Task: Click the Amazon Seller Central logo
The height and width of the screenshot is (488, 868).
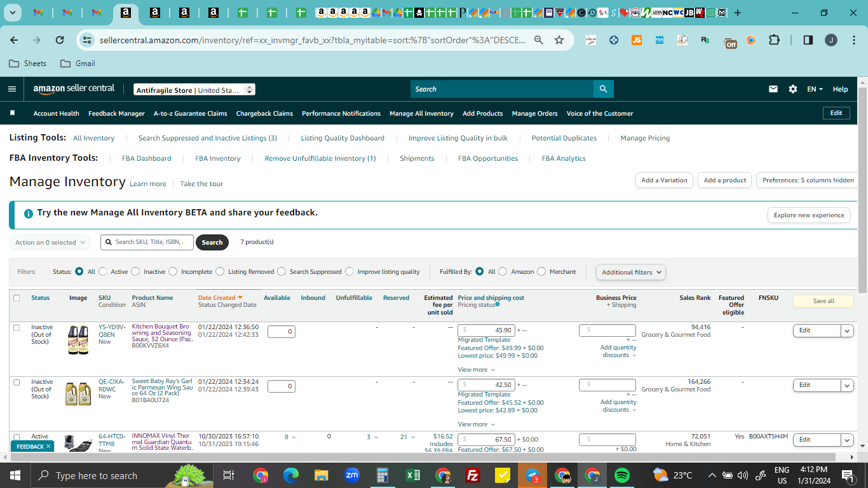Action: [x=74, y=89]
